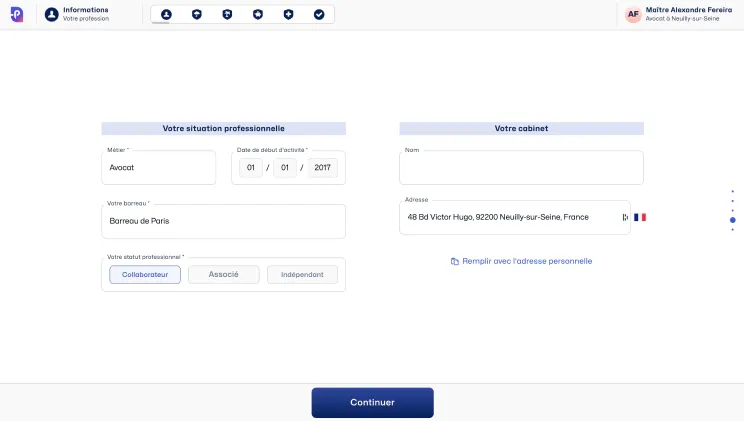Click the large active section dot

click(733, 220)
